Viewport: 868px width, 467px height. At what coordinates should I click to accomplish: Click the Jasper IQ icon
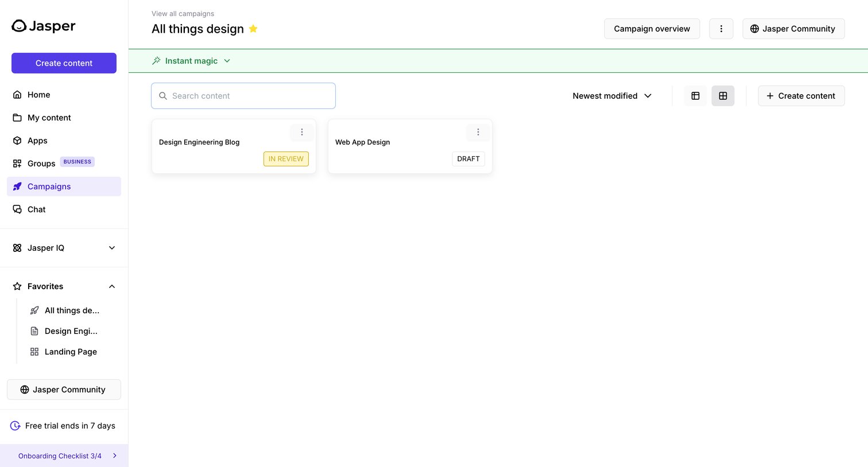coord(17,248)
